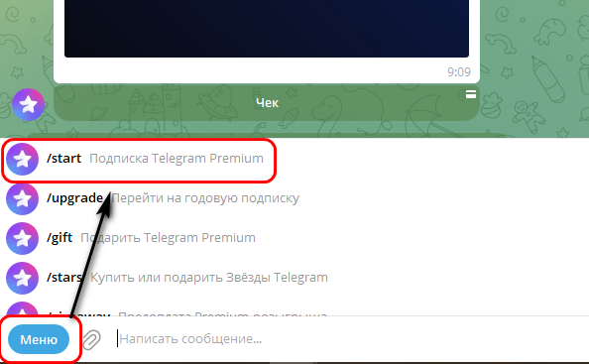
Task: Open the dark image in the message
Action: pos(267,29)
